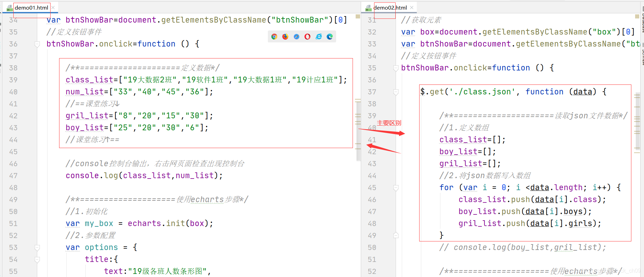The image size is (644, 277).
Task: Open page in Opera browser icon
Action: point(307,37)
